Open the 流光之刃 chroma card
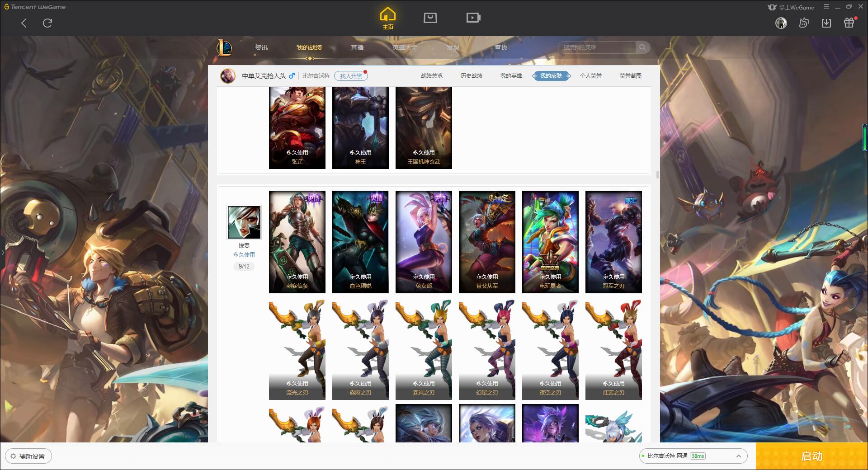 [297, 349]
